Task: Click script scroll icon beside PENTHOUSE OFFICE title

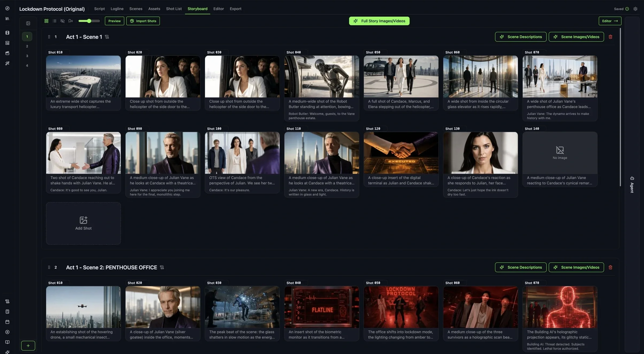Action: (x=162, y=267)
